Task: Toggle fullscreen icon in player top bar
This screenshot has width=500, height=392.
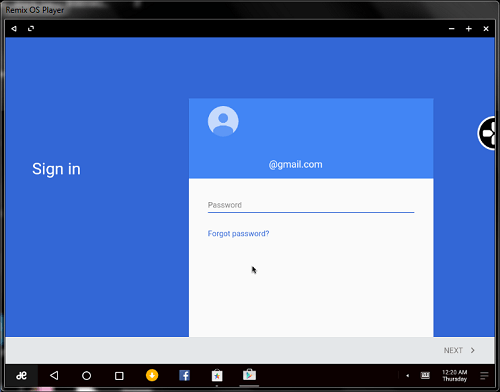Action: coord(31,29)
